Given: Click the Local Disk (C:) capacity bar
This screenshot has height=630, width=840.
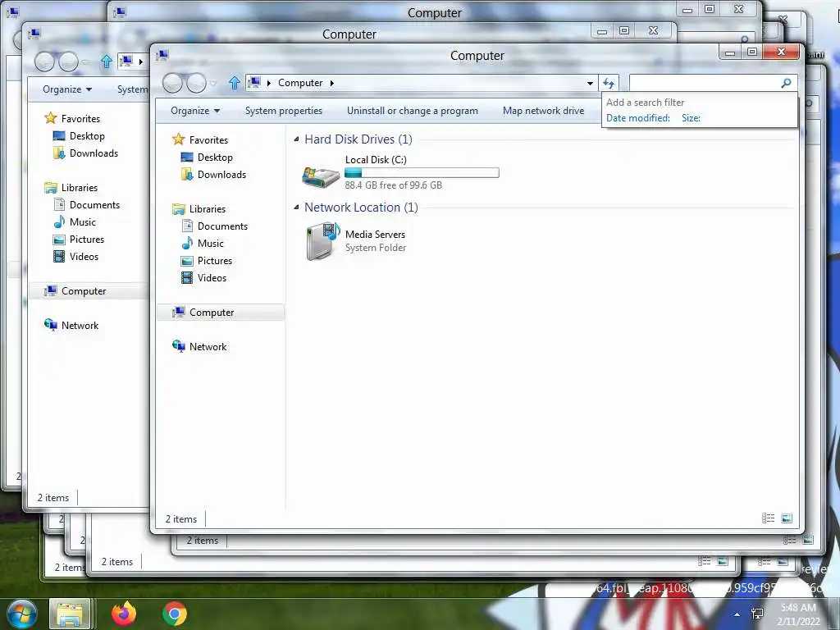Looking at the screenshot, I should pos(422,172).
